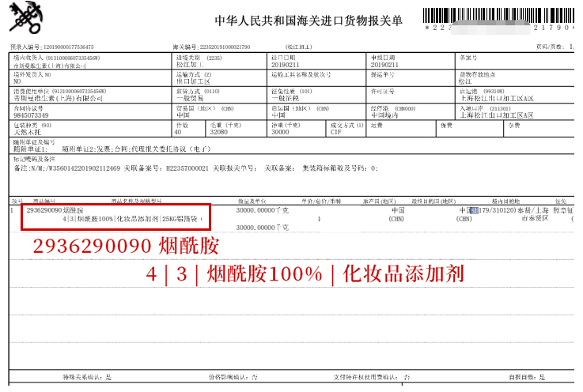Viewport: 583px width, 392px height.
Task: Select 中国境内 under 经停港 (CHN000)
Action: (384, 115)
